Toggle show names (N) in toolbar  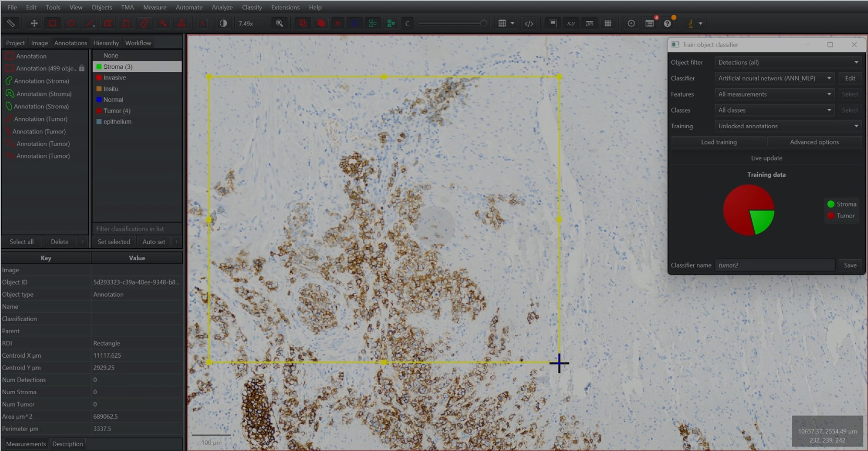(338, 23)
